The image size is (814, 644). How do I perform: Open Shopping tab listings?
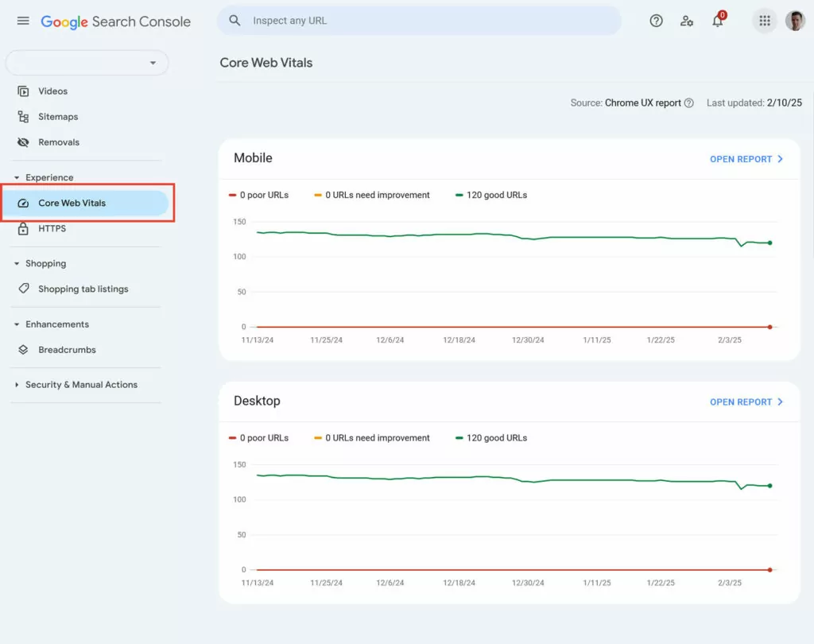(83, 289)
